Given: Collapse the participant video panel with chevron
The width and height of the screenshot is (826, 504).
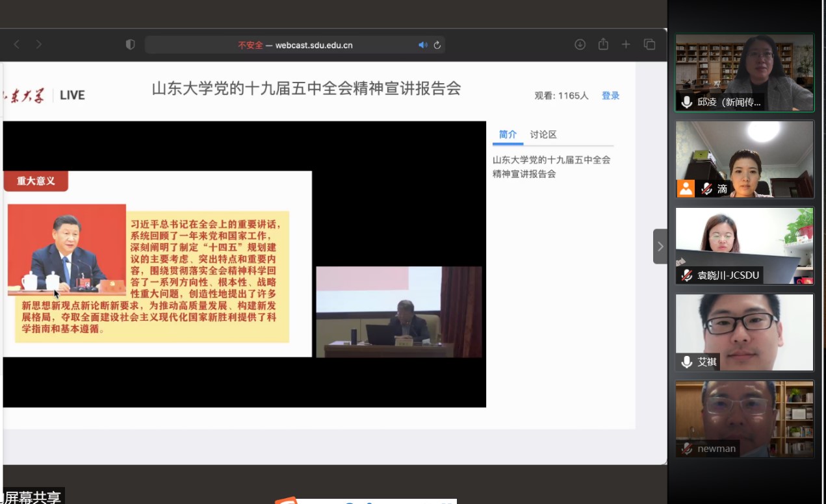Looking at the screenshot, I should click(660, 246).
